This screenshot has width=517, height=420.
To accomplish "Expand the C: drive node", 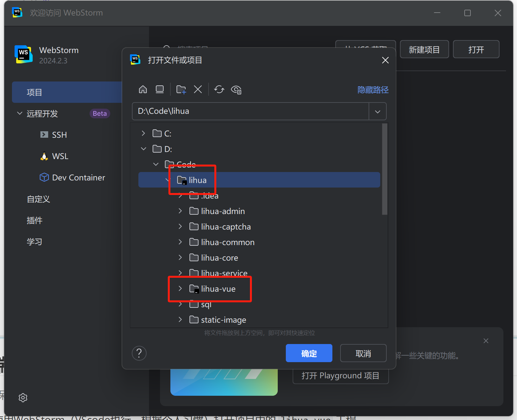I will (144, 133).
